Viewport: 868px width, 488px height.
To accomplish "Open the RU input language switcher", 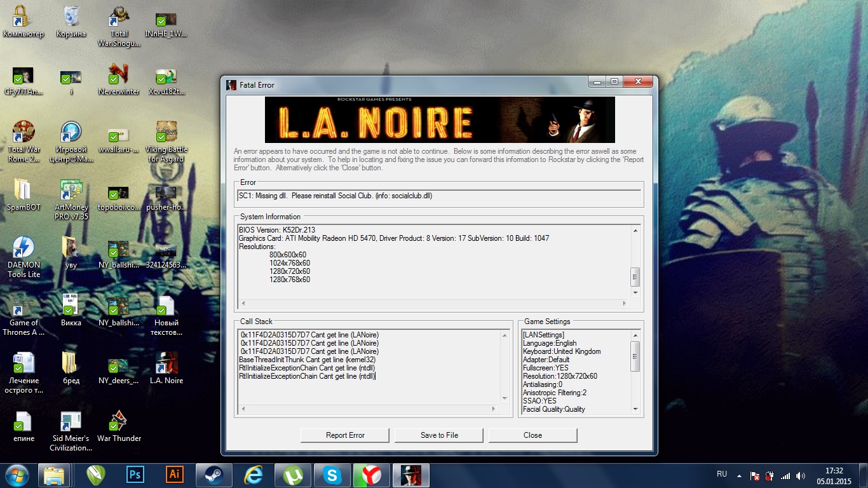I will [722, 474].
